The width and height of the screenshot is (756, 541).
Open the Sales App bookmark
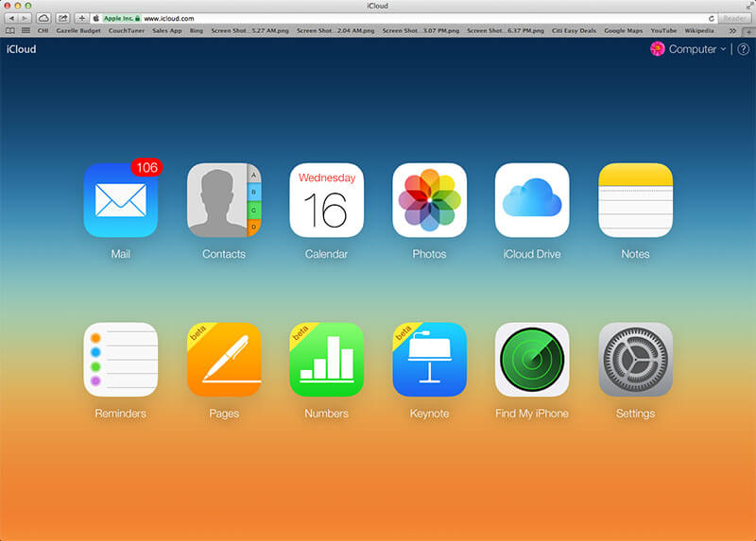[x=167, y=30]
